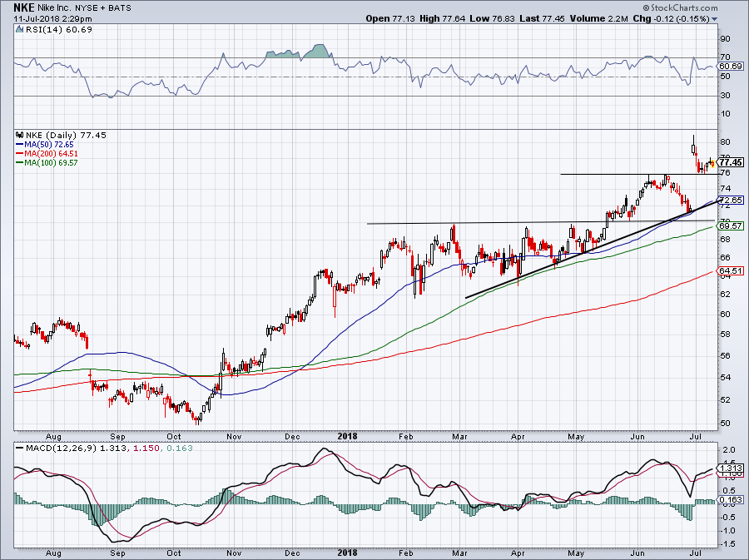Click the Jul label under the price chart
This screenshot has height=560, width=749.
click(696, 437)
